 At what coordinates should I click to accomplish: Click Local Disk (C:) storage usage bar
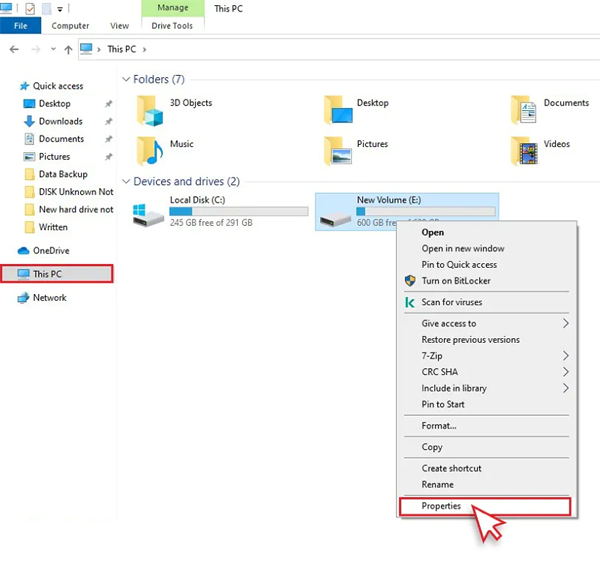point(238,211)
